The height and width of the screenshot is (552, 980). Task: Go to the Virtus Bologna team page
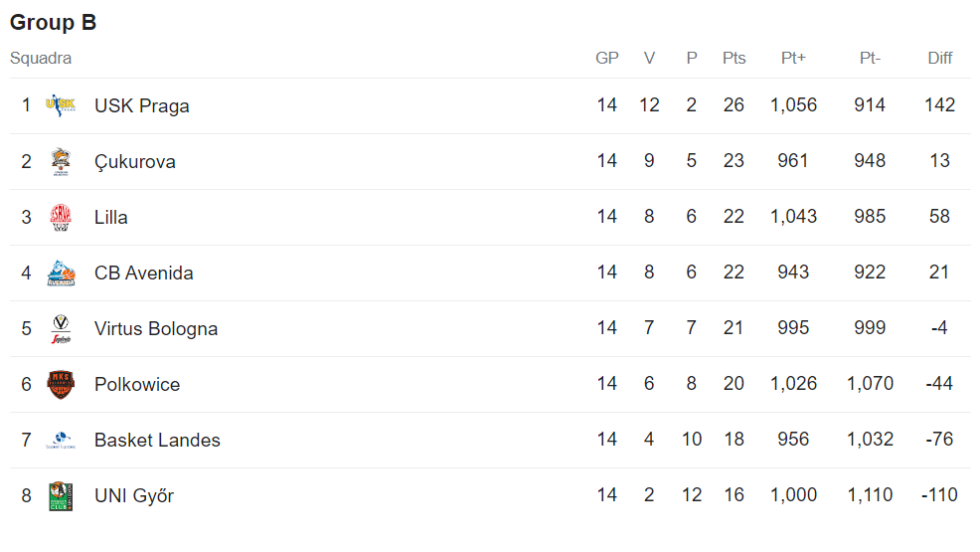click(x=156, y=329)
